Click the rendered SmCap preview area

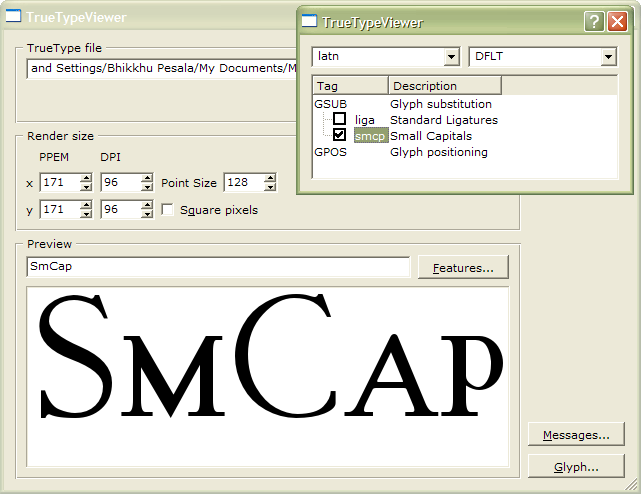point(268,376)
